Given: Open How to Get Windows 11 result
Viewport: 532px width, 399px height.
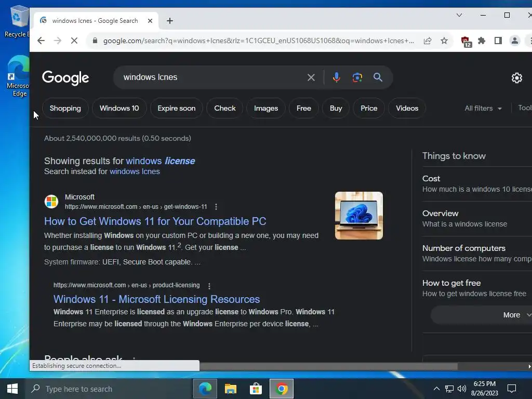Looking at the screenshot, I should pos(155,221).
